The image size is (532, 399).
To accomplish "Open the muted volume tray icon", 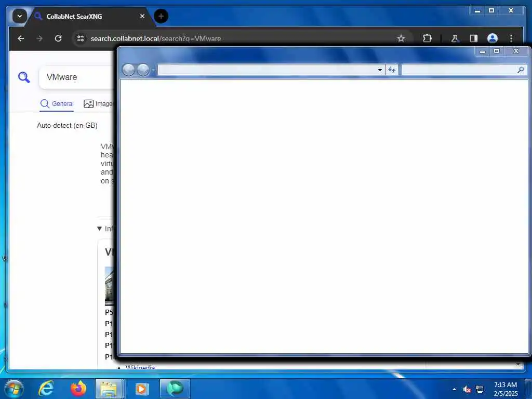I will pyautogui.click(x=467, y=390).
